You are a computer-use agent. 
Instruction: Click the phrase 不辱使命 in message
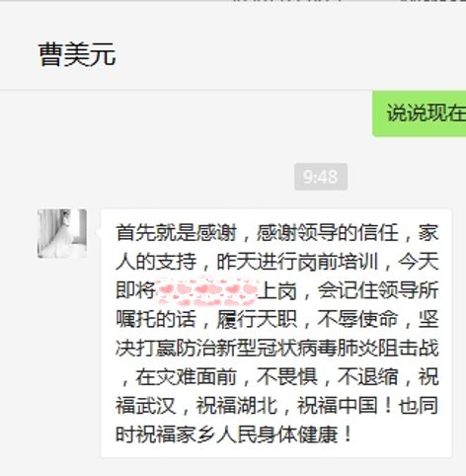click(x=357, y=319)
